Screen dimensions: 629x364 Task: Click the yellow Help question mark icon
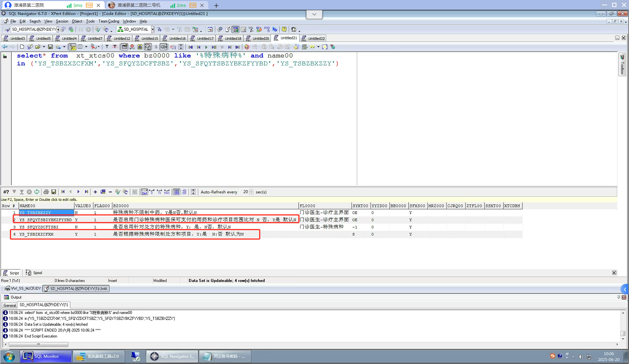point(284,29)
